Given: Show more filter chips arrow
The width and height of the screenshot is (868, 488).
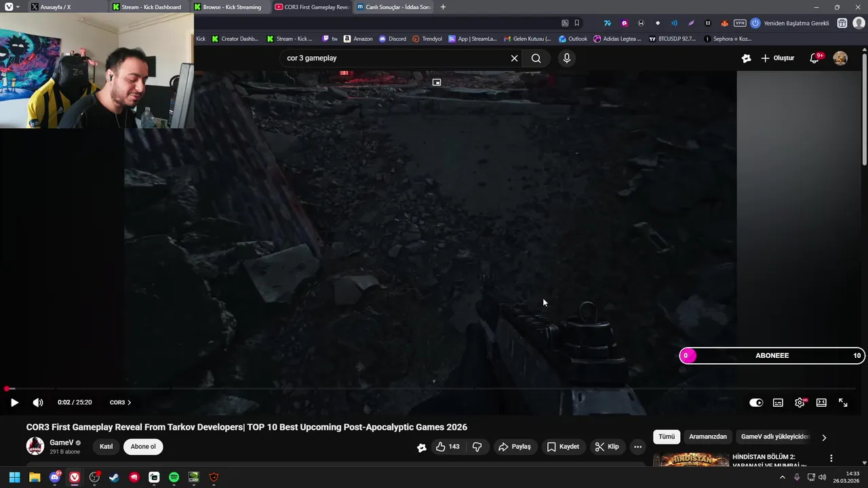Looking at the screenshot, I should tap(824, 438).
